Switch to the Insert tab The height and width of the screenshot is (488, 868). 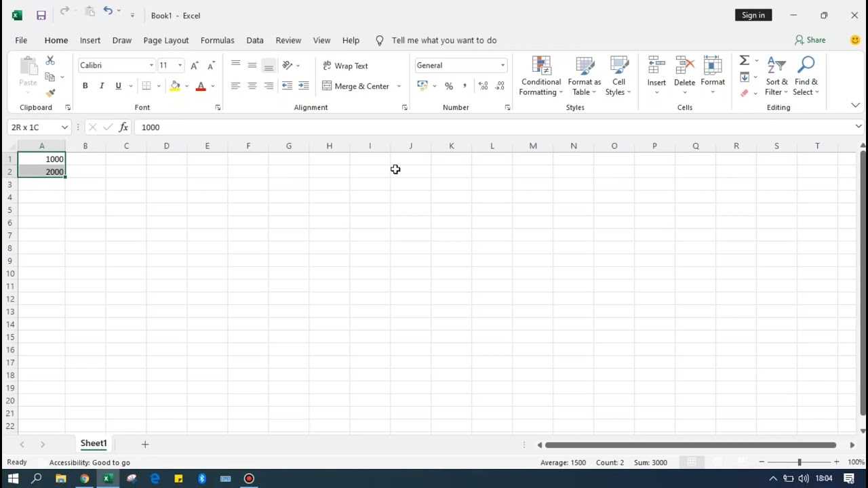(90, 40)
